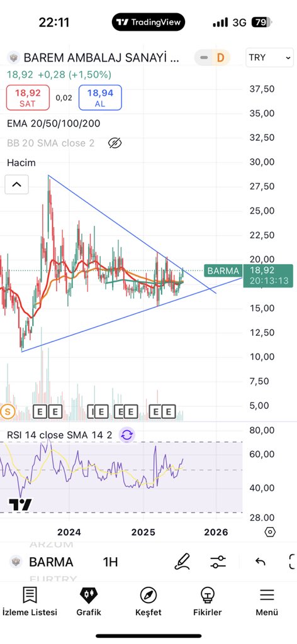Screen dimensions: 297x644
Task: Tap the 2026 label on the time axis
Action: click(216, 532)
